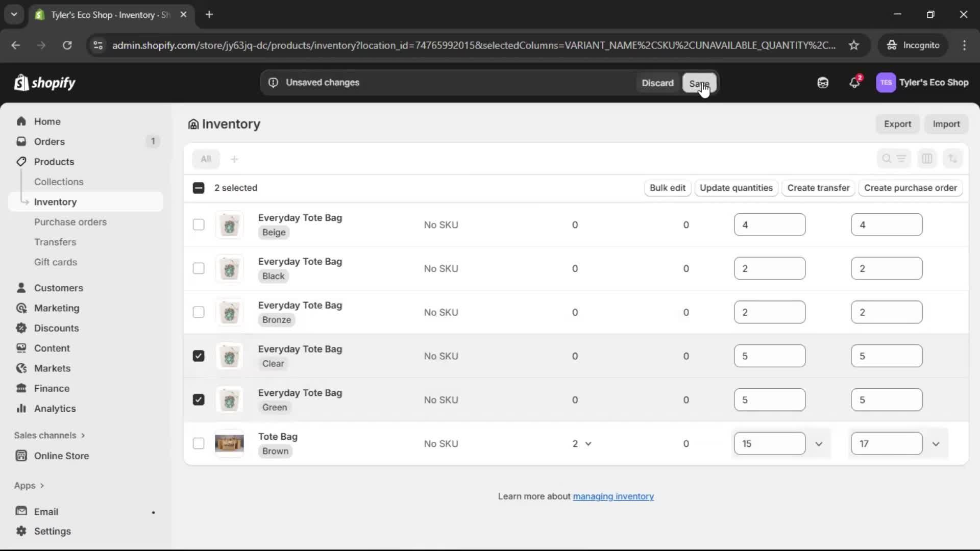980x551 pixels.
Task: Click the Save button for unsaved changes
Action: click(x=700, y=83)
